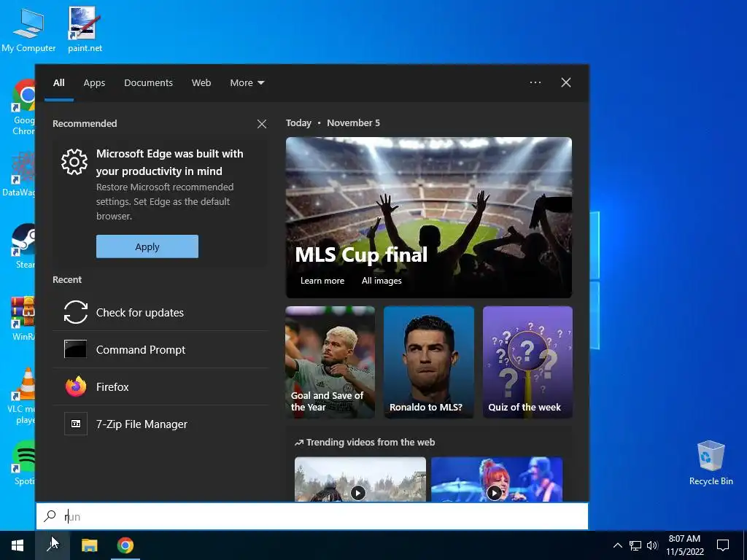Open the MLS Cup final headline
The image size is (747, 560).
[x=361, y=254]
